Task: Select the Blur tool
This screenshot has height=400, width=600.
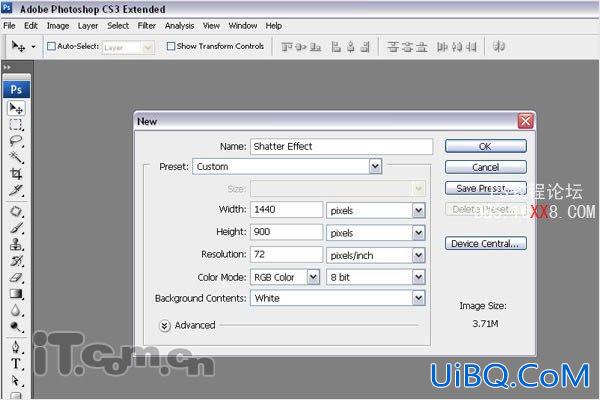Action: coord(16,310)
